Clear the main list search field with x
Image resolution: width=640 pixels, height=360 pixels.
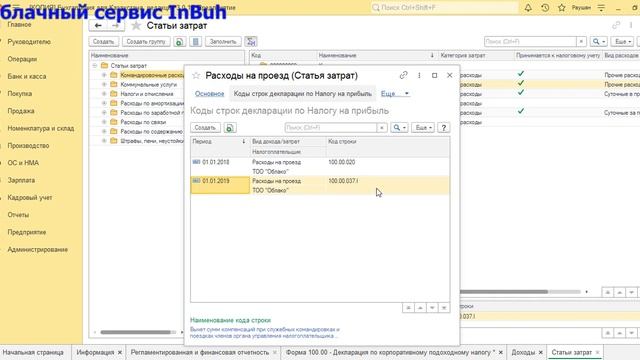point(581,42)
